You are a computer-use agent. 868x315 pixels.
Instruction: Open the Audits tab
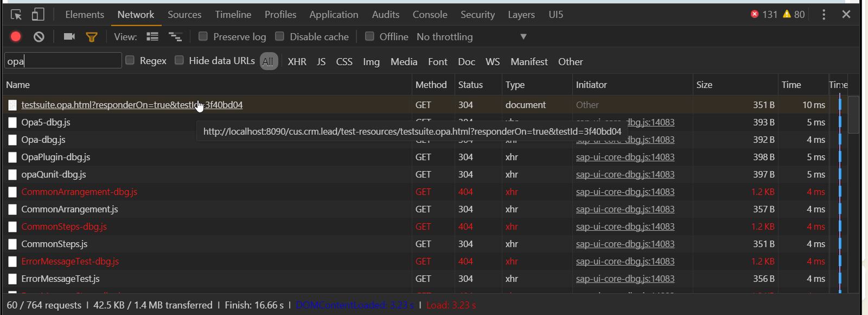(x=386, y=15)
